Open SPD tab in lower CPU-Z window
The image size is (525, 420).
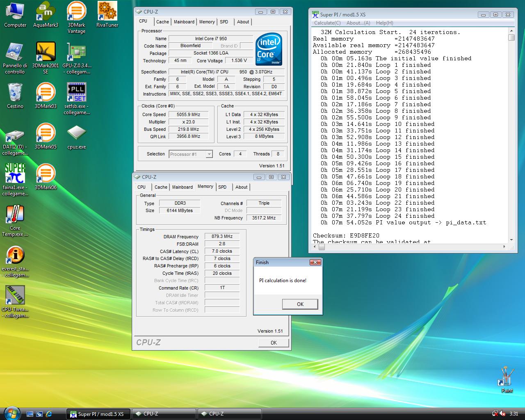(222, 187)
